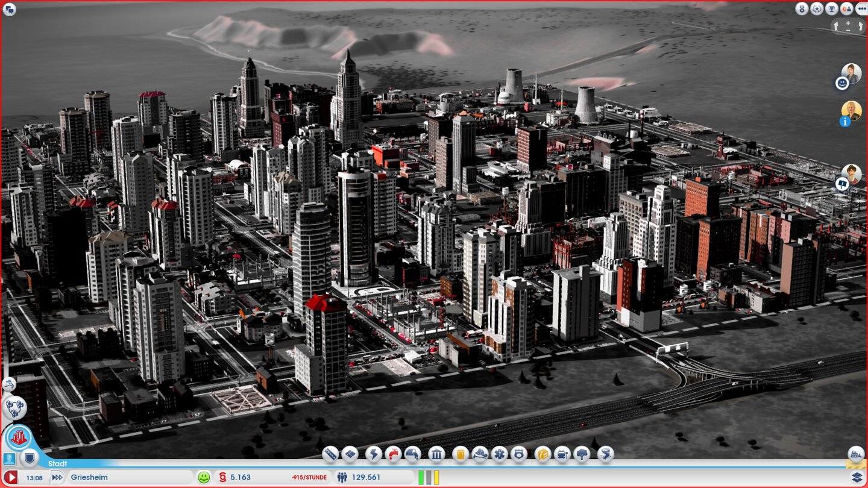Click the Stadt label tab
Screen dimensions: 868x488
tap(58, 464)
